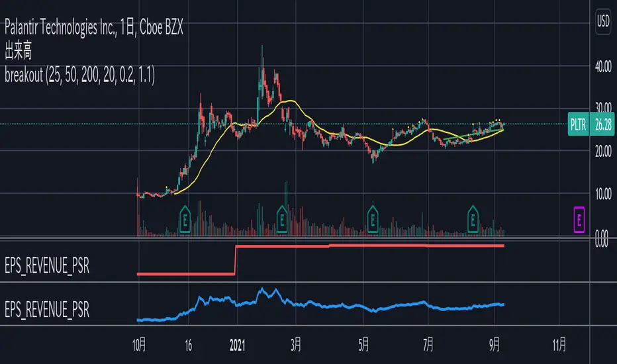Select the upper EPS_REVENUE_PSR pane label
The image size is (617, 364).
(x=47, y=265)
